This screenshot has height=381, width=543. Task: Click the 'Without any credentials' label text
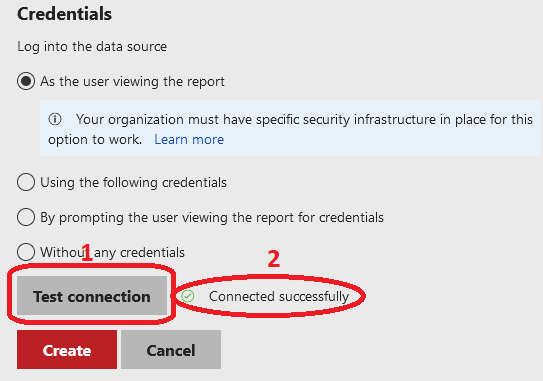[113, 252]
